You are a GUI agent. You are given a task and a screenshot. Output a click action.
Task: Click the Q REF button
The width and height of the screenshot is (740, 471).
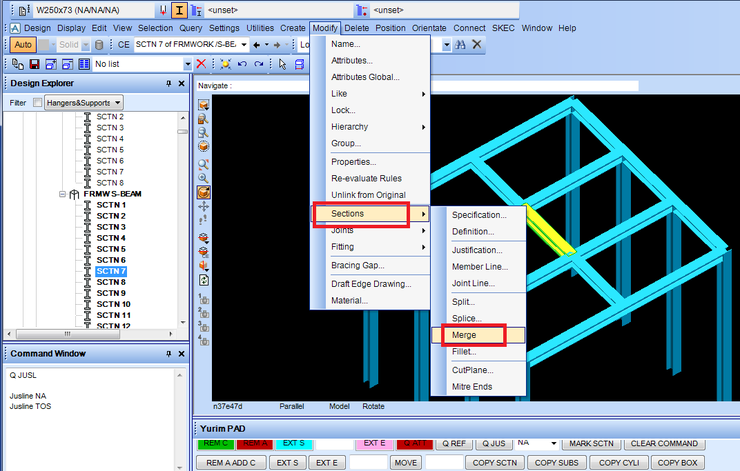point(454,444)
